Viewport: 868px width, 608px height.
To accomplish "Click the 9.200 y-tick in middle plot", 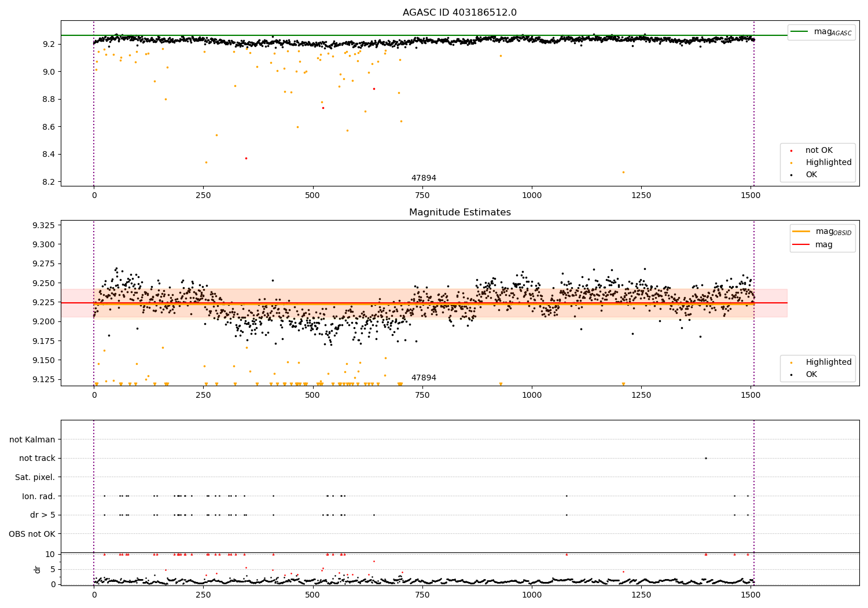I will point(43,321).
